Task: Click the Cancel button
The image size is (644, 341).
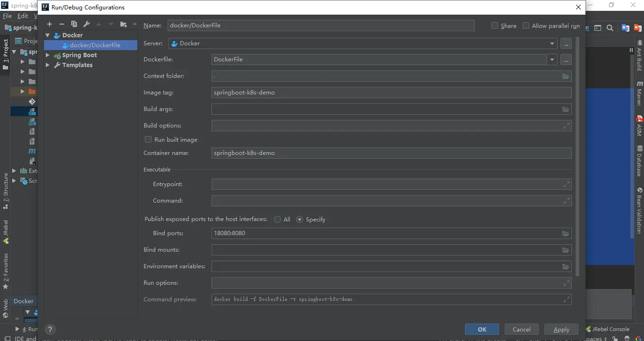Action: pyautogui.click(x=522, y=330)
